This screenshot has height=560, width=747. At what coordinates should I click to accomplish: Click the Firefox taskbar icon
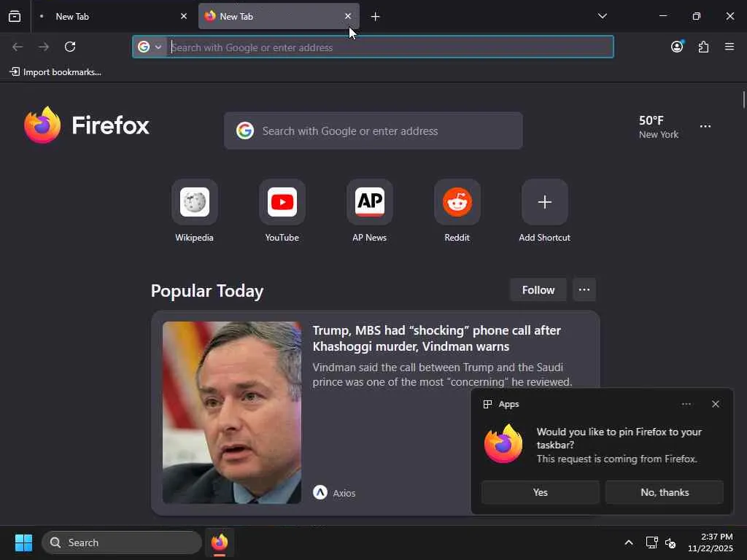coord(219,542)
